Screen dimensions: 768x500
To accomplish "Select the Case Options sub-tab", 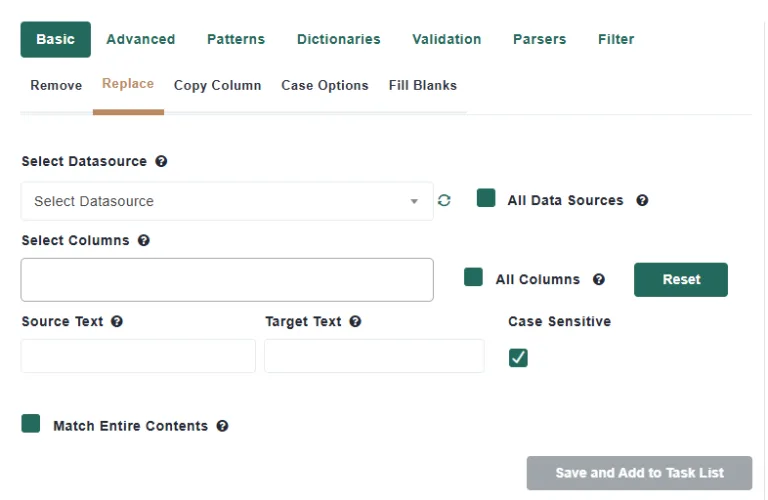I will (325, 85).
